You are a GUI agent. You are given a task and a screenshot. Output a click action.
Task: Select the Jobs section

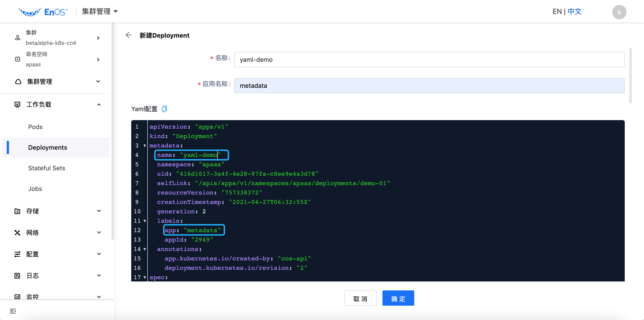[x=35, y=189]
